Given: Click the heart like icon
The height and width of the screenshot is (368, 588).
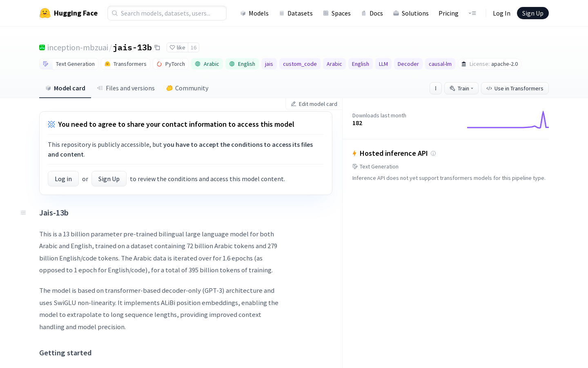Looking at the screenshot, I should (172, 47).
